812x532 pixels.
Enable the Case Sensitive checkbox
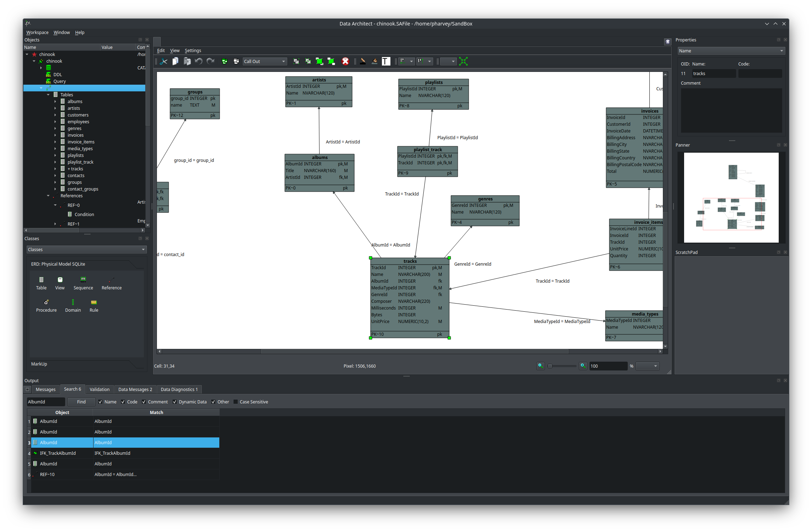[x=236, y=402]
